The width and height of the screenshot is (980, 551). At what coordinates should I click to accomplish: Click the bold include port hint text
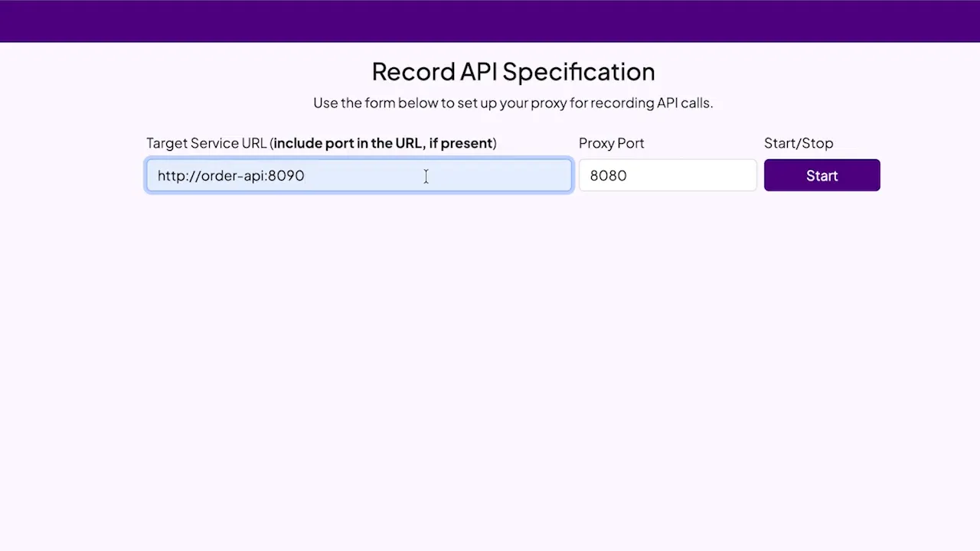click(x=383, y=143)
